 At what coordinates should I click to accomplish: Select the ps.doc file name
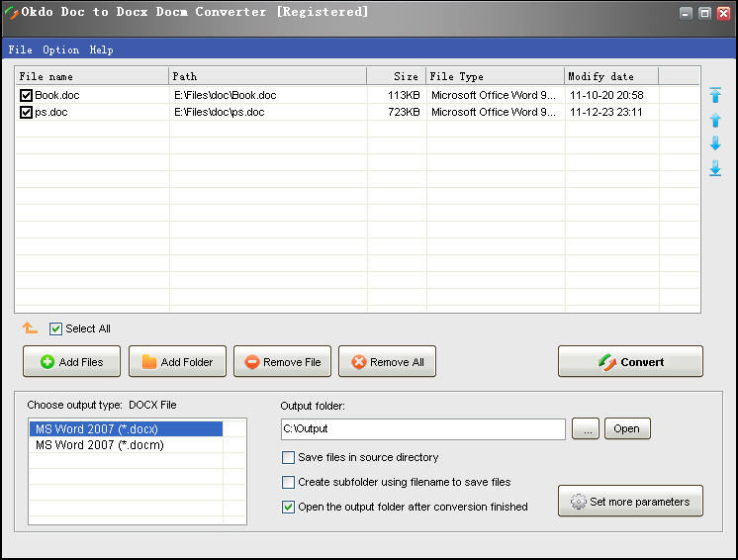tap(50, 113)
